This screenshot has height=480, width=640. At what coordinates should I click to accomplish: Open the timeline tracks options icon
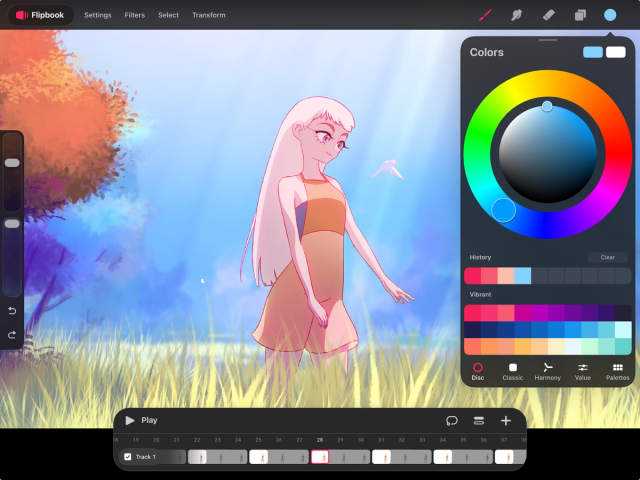pyautogui.click(x=479, y=420)
